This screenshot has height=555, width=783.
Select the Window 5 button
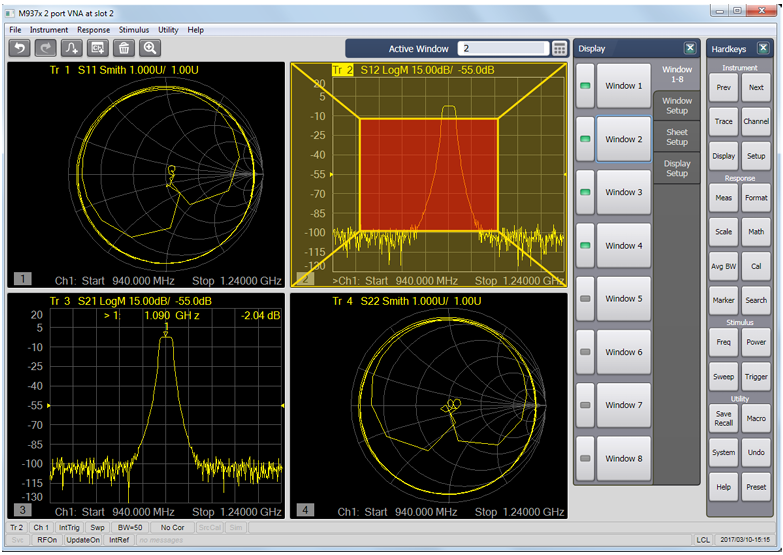624,299
